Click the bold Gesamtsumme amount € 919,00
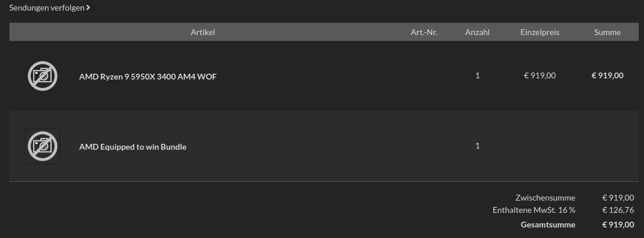The width and height of the screenshot is (644, 238). [x=618, y=225]
